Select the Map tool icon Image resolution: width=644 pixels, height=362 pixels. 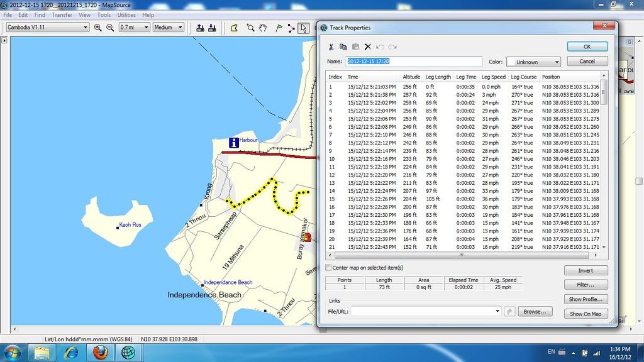(x=235, y=28)
